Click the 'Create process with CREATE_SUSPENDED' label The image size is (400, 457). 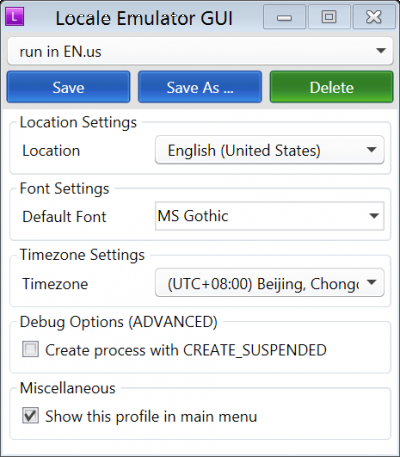pos(186,350)
